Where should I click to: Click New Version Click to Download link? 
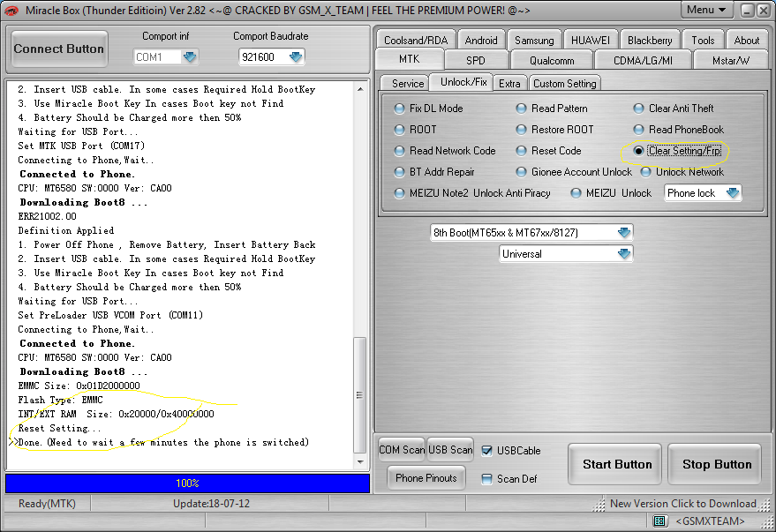tap(683, 503)
